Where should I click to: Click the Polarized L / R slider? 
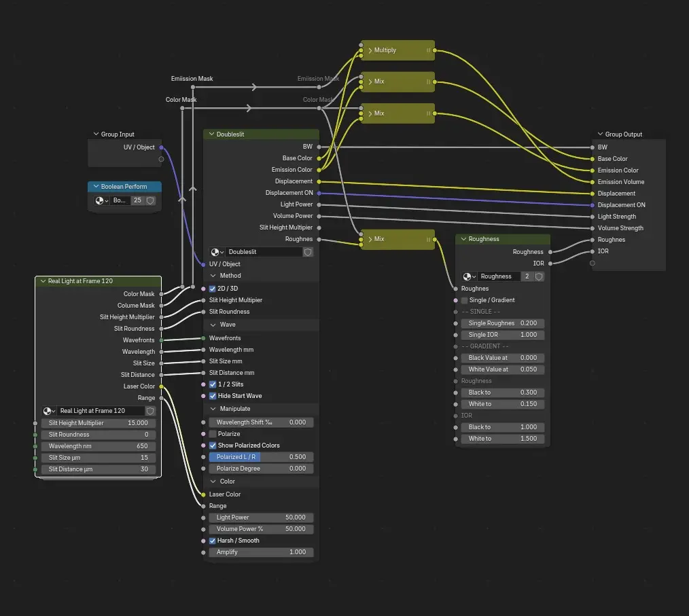pyautogui.click(x=262, y=457)
